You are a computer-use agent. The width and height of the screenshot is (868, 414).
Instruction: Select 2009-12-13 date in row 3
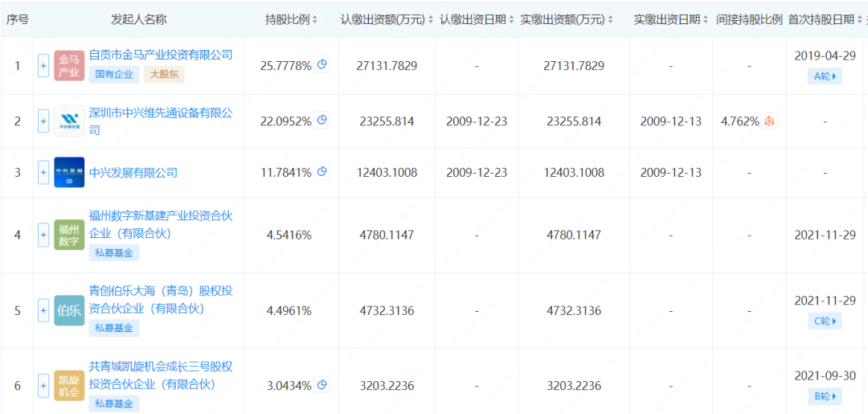[671, 173]
